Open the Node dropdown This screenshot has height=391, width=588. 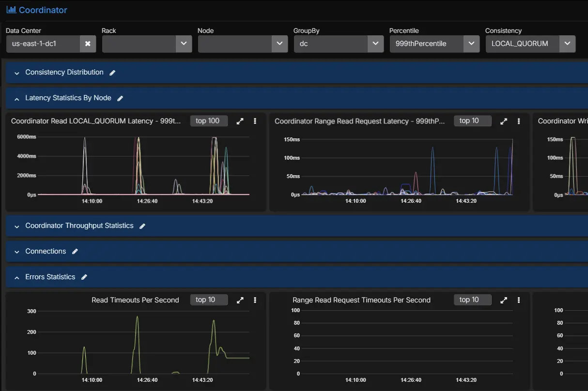click(279, 44)
